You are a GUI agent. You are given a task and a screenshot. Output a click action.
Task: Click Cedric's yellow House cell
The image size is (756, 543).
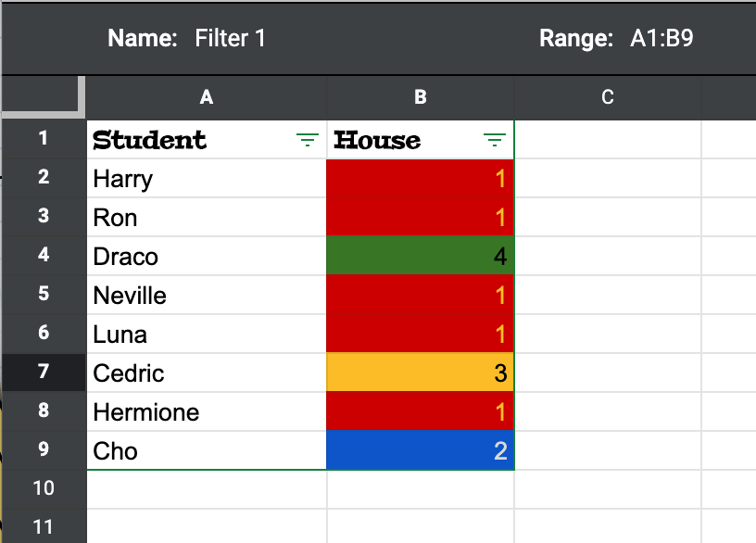click(x=421, y=373)
